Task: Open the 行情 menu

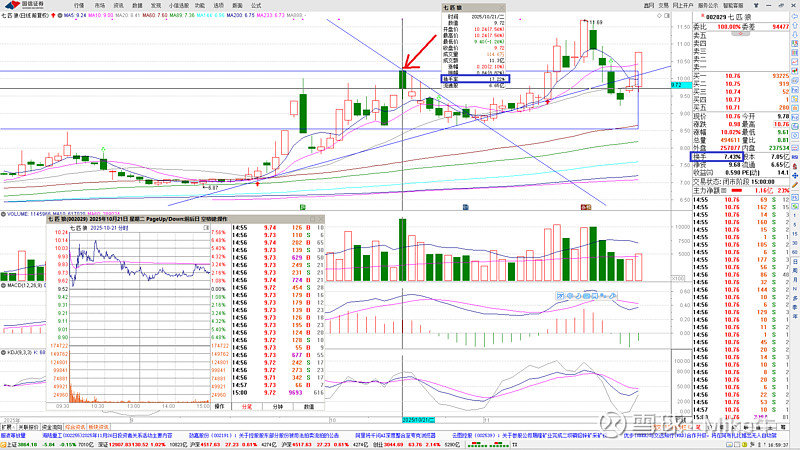Action: (x=79, y=5)
